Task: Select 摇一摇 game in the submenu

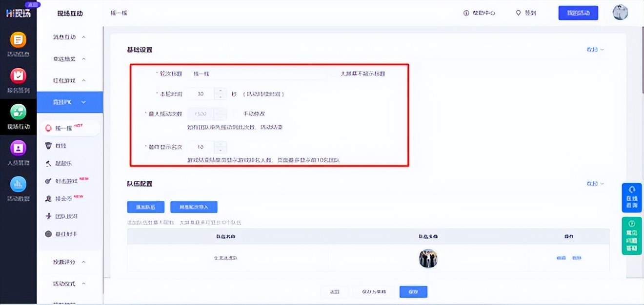Action: tap(63, 128)
